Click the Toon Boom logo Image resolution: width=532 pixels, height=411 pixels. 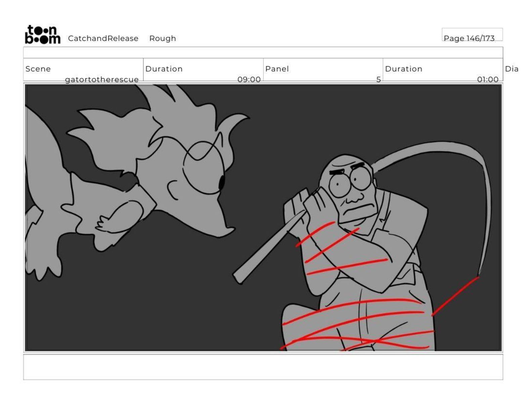point(43,35)
